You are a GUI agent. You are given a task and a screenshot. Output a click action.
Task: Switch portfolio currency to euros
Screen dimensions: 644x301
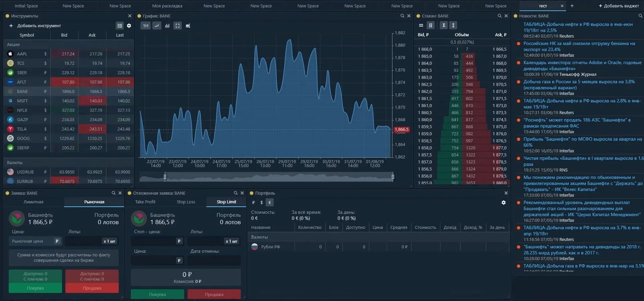point(270,202)
